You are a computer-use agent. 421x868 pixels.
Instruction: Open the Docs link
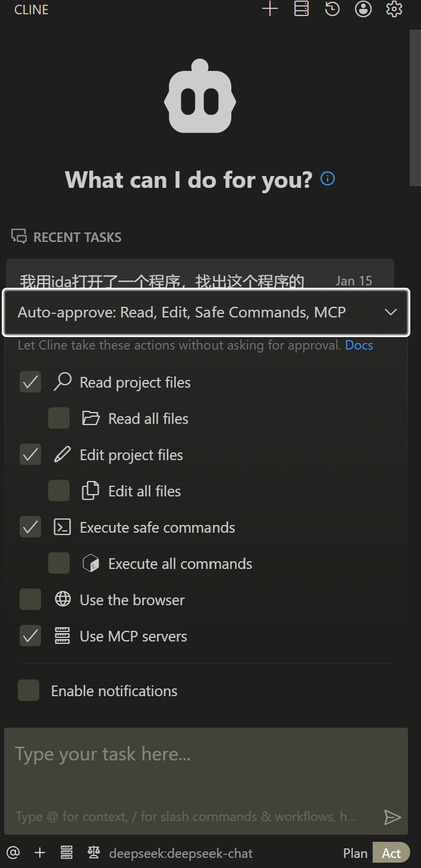pos(359,345)
